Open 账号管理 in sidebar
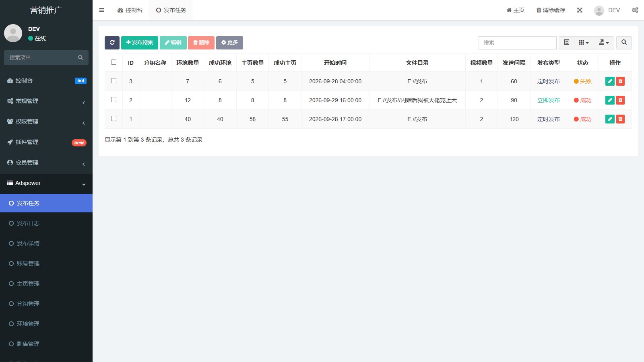The width and height of the screenshot is (644, 362). click(x=46, y=263)
